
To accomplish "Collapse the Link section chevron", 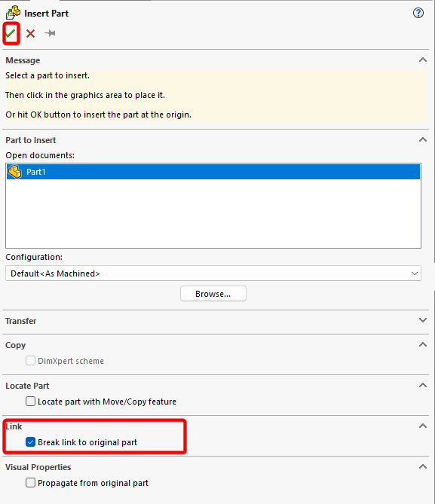I will tap(423, 426).
